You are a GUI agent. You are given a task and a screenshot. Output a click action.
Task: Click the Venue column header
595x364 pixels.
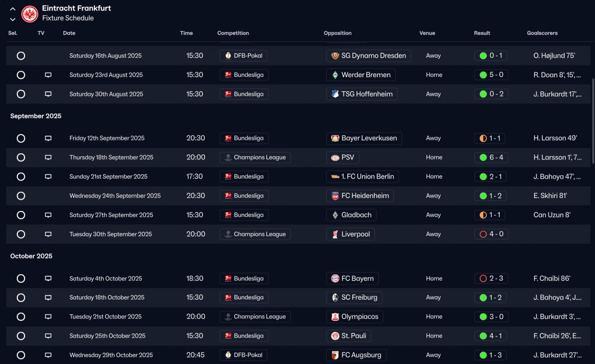click(427, 33)
